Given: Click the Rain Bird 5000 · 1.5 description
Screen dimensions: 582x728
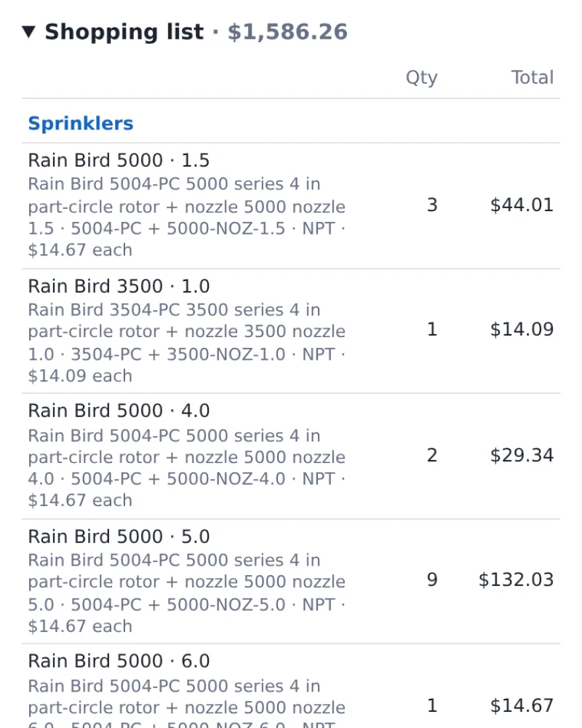Looking at the screenshot, I should [186, 217].
